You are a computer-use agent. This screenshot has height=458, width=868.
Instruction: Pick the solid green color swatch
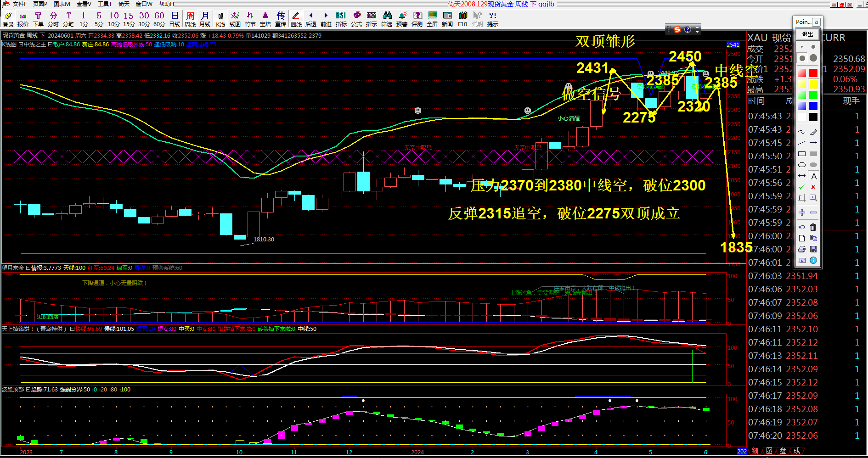point(813,95)
